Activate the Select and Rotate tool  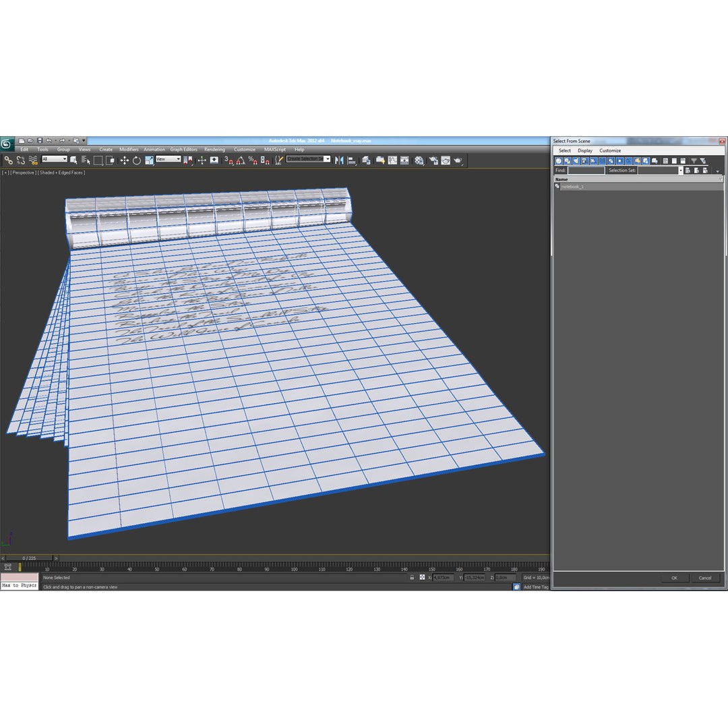click(x=136, y=160)
